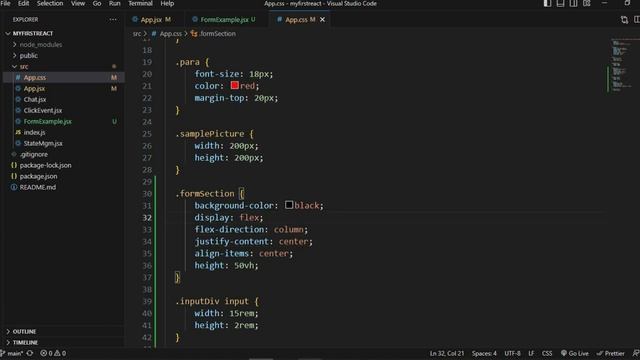Toggle the primary side bar layout icon
Screen dimensions: 640x360
[x=547, y=3]
